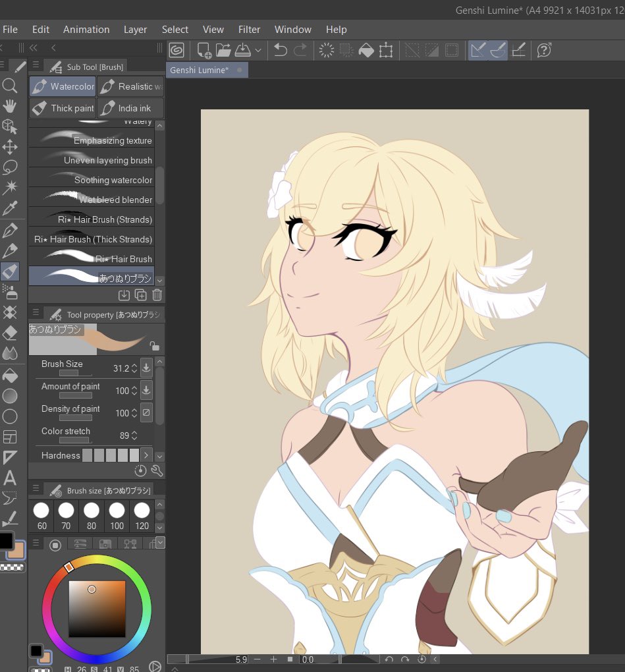625x672 pixels.
Task: Toggle Snap to Grid
Action: (518, 50)
